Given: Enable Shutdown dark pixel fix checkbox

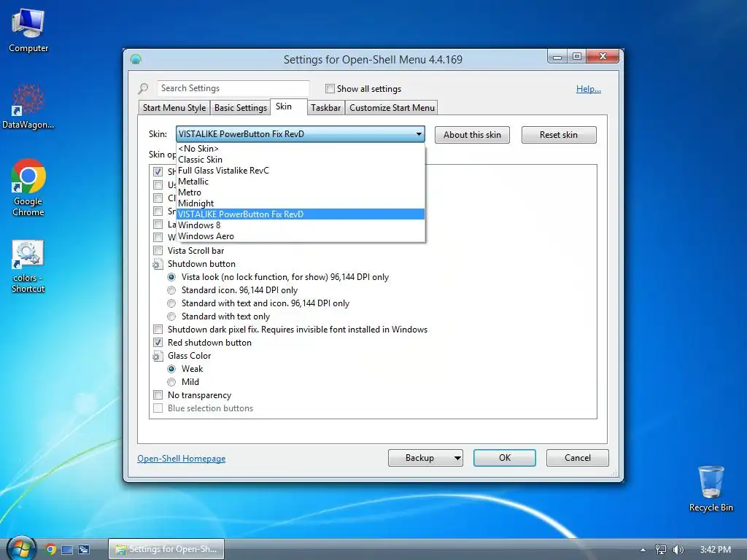Looking at the screenshot, I should [158, 330].
